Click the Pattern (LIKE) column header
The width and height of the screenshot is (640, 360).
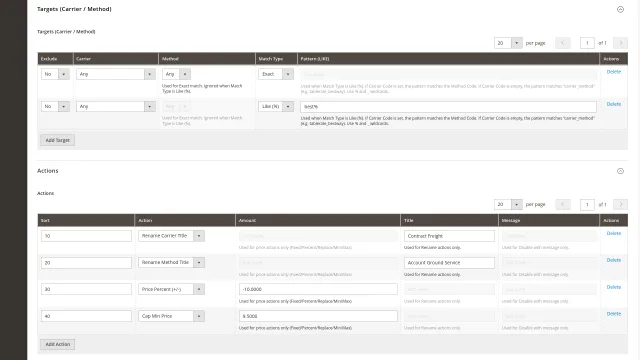tap(448, 59)
